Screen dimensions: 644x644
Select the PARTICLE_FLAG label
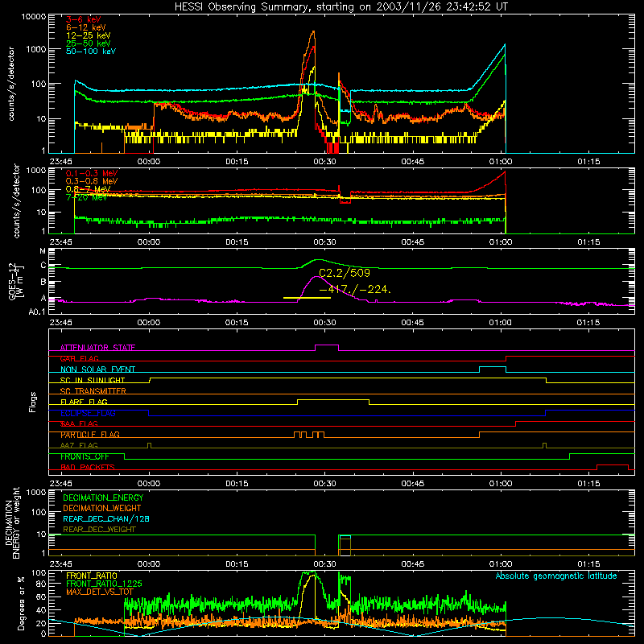(x=90, y=435)
